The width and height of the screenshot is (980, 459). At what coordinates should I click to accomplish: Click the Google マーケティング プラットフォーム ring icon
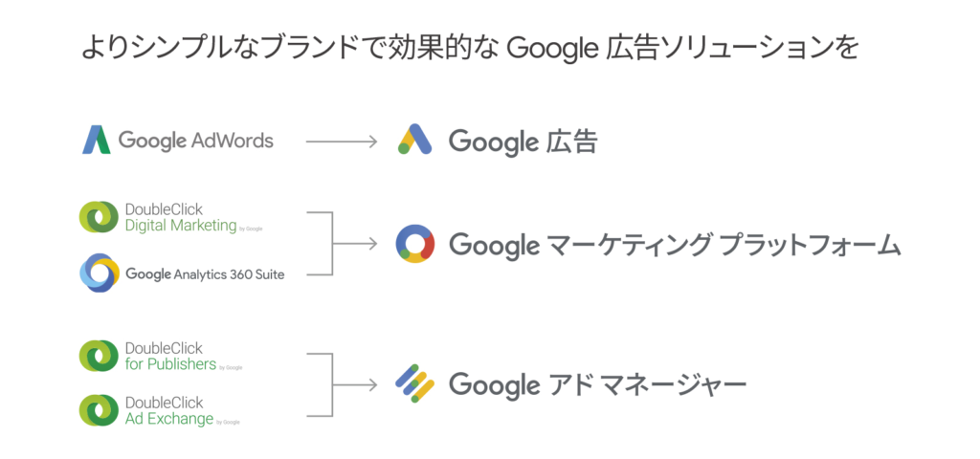pos(416,246)
